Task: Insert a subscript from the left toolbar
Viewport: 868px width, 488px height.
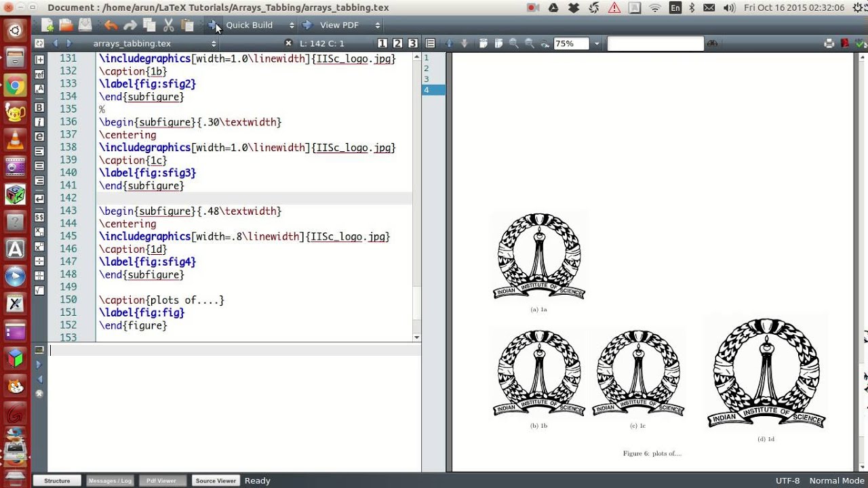Action: click(39, 232)
